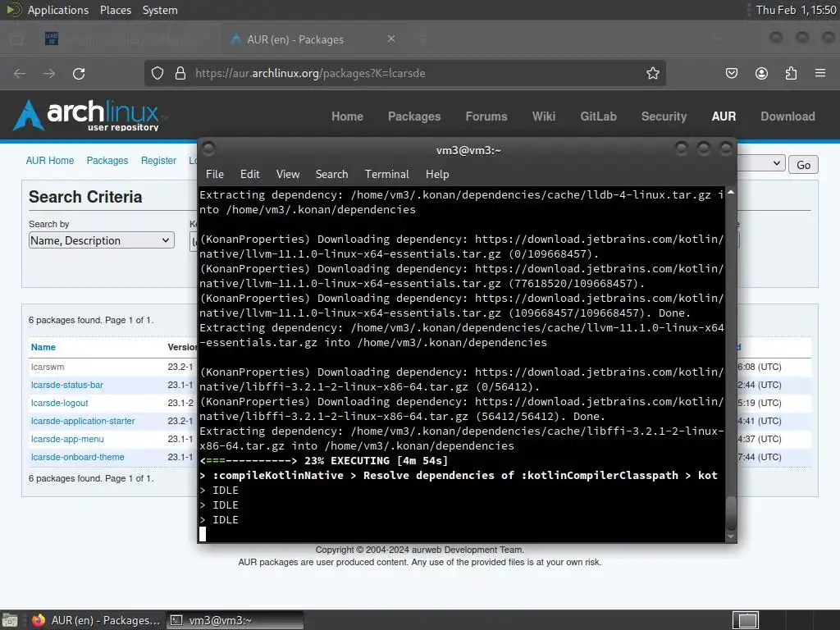
Task: Open the lcarsde-app-menu package
Action: [x=67, y=439]
